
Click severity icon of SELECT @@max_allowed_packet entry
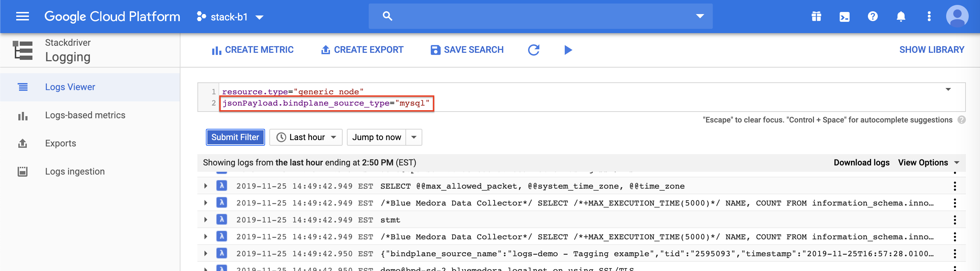(222, 185)
